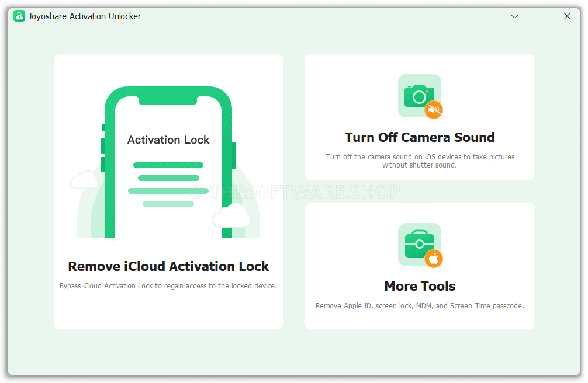The image size is (588, 383).
Task: Click the Joyoshare Activation Unlocker title text
Action: (84, 16)
